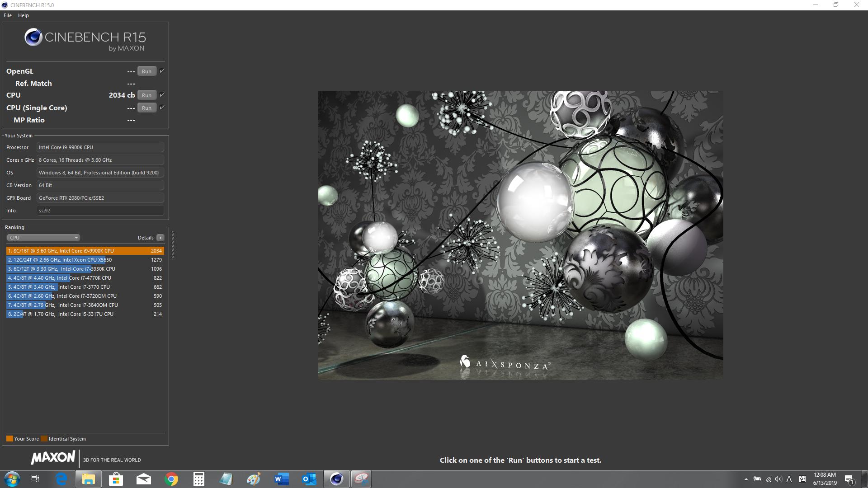Open the Help menu

pos(24,15)
